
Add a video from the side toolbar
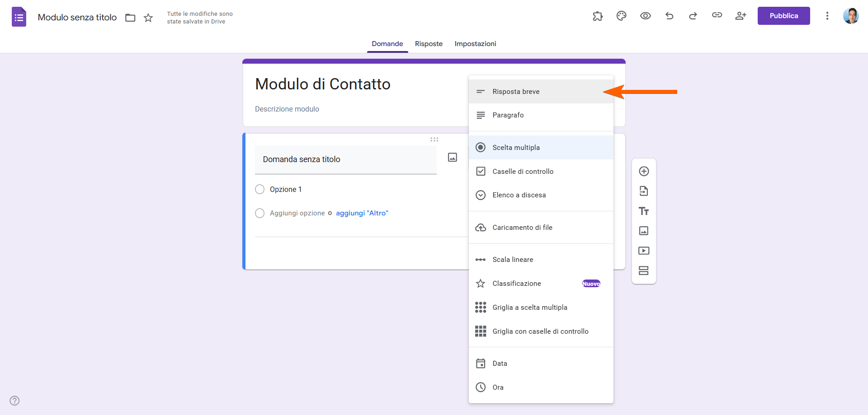click(644, 251)
